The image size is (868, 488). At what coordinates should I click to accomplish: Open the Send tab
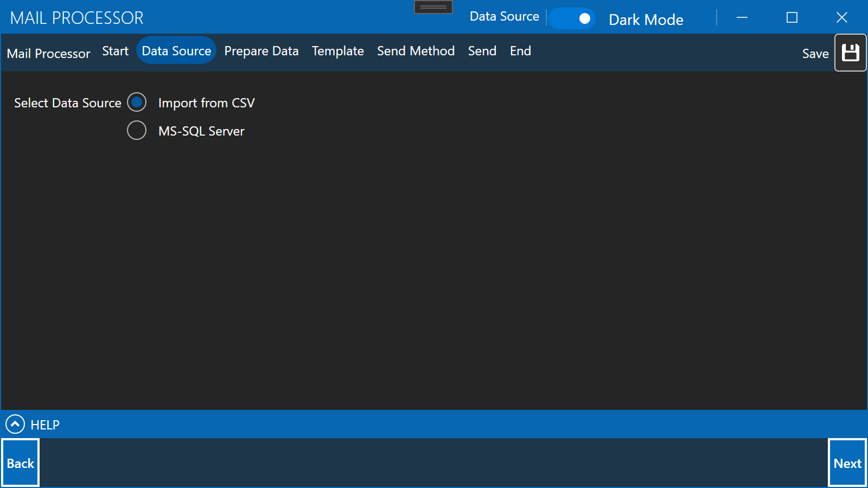click(482, 50)
